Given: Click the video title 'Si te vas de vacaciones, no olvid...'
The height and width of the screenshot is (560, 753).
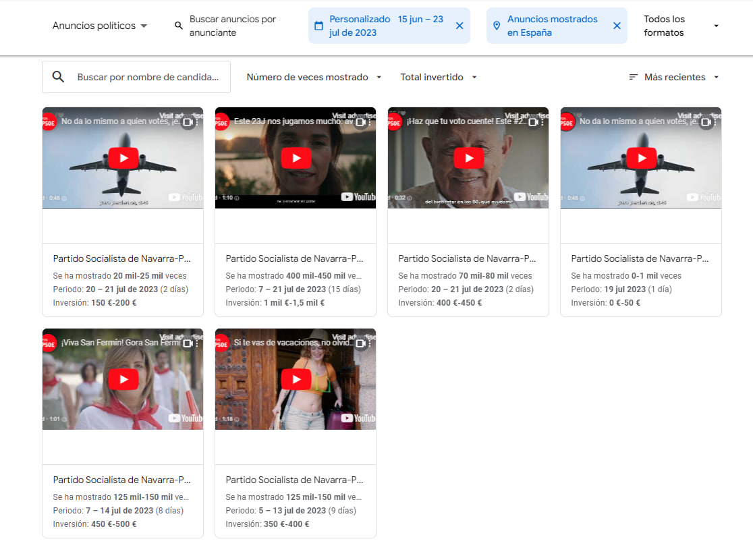Looking at the screenshot, I should point(294,343).
